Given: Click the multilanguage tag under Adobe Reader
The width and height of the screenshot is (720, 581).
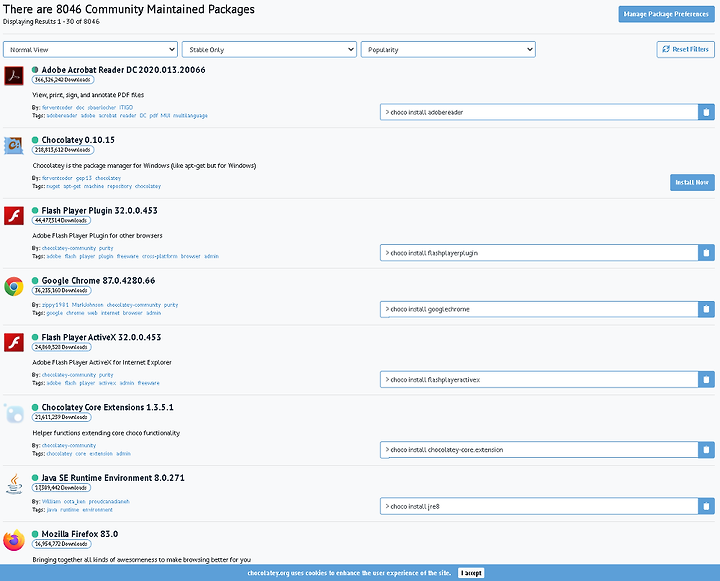Looking at the screenshot, I should [x=190, y=116].
